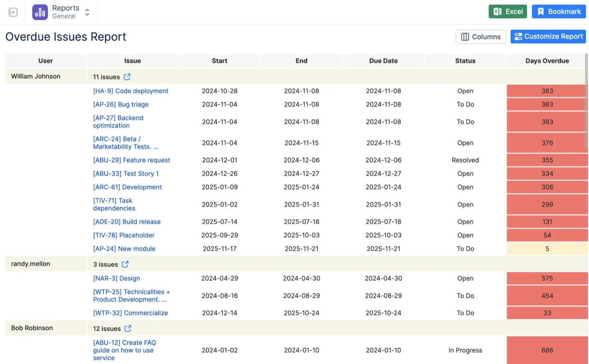
Task: Click the red 686 days overdue badge
Action: (547, 350)
